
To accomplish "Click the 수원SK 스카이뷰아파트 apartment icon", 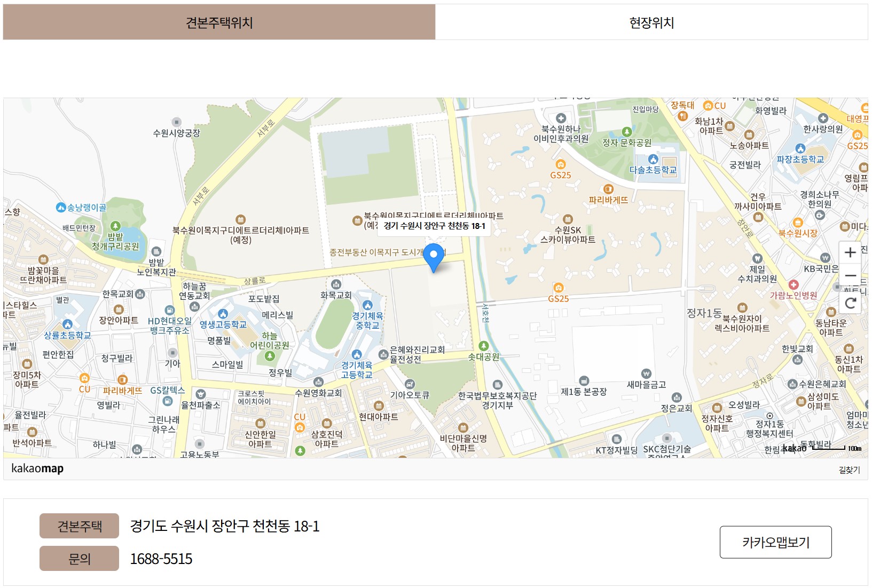I will pos(568,219).
